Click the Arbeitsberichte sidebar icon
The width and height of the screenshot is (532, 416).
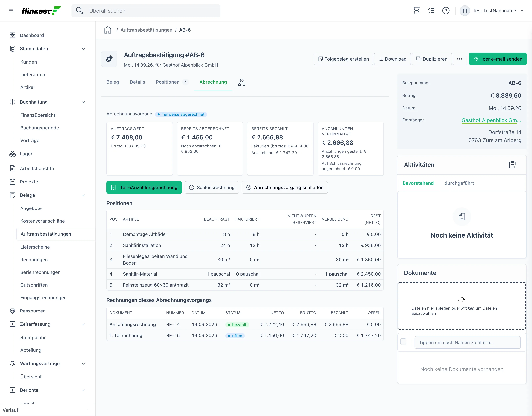coord(13,169)
